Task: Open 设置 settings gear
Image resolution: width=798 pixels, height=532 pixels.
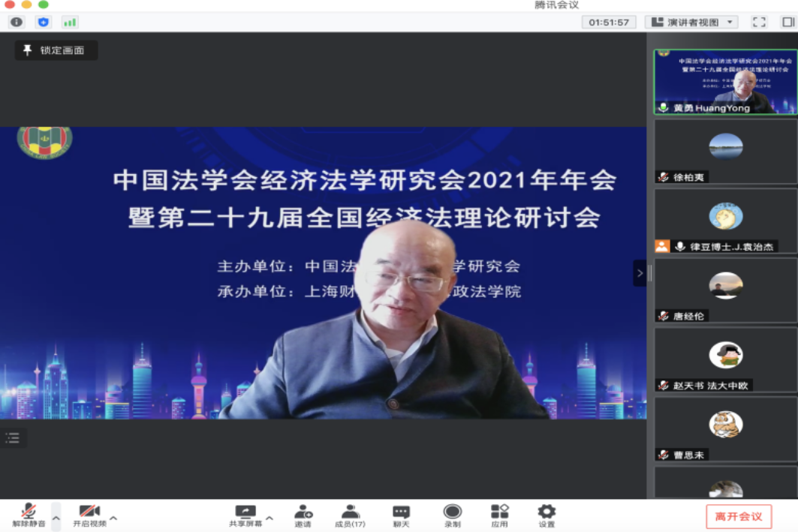Action: (x=547, y=515)
